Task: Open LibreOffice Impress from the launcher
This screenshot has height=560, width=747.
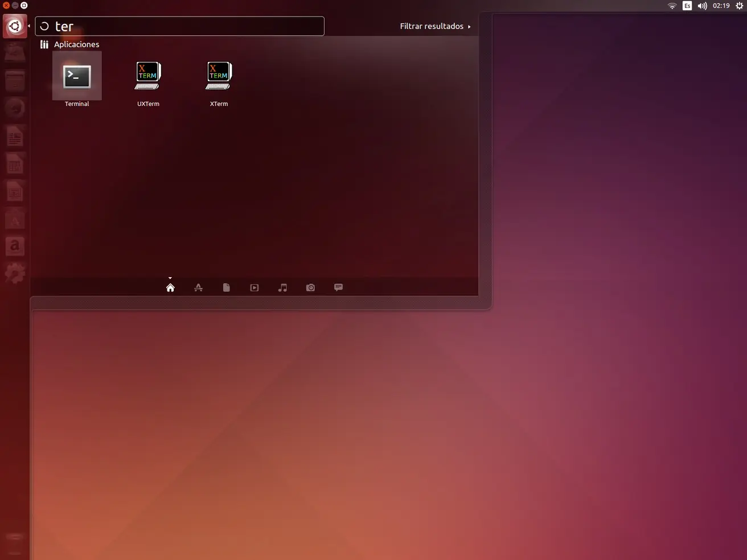Action: (x=15, y=192)
